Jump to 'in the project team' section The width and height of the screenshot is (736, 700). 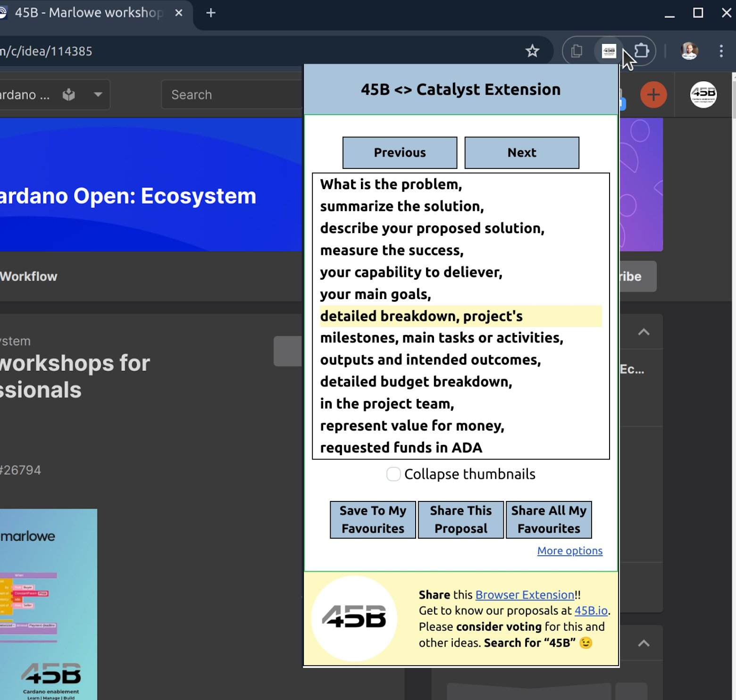click(387, 404)
